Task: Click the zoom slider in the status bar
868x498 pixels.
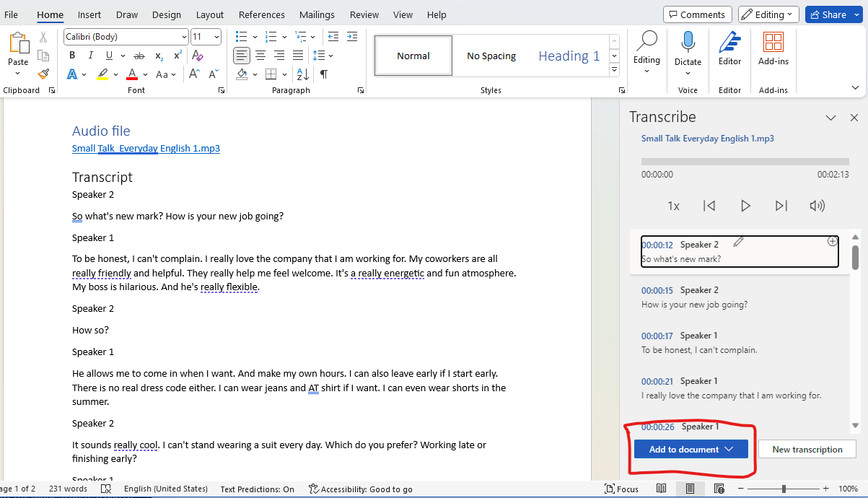Action: tap(784, 489)
